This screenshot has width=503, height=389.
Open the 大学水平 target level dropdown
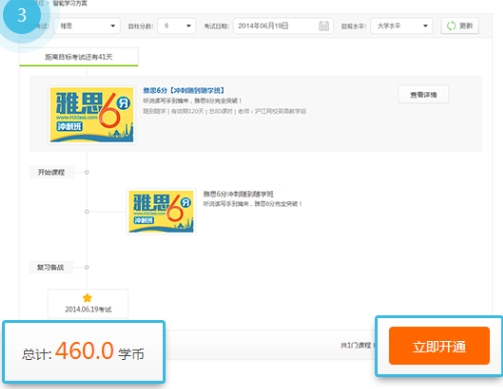pyautogui.click(x=402, y=26)
